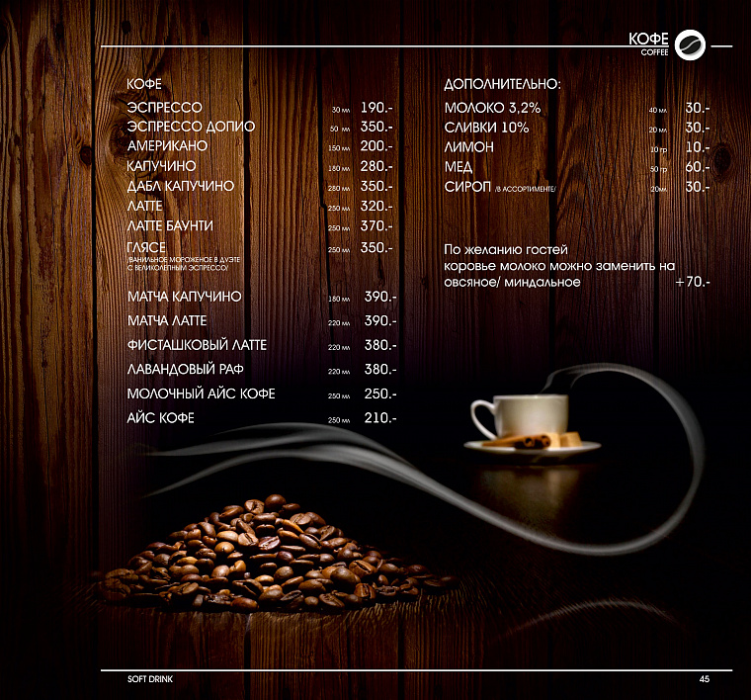Select the ЛАТТЕ БАУНТИ item
The height and width of the screenshot is (700, 751).
tap(170, 225)
